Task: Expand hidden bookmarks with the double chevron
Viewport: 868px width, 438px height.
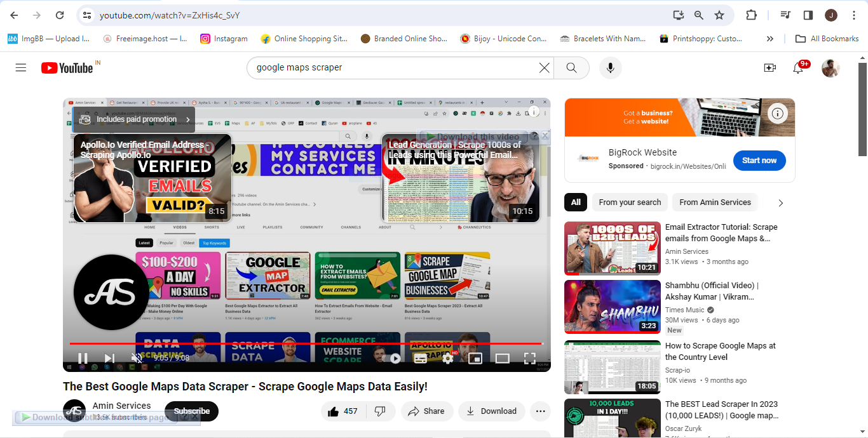Action: pyautogui.click(x=770, y=39)
